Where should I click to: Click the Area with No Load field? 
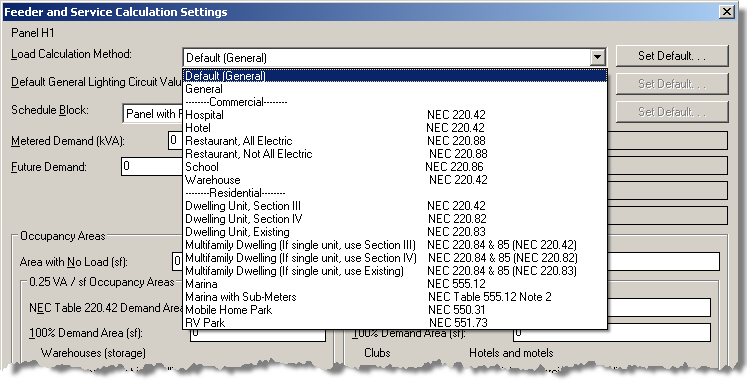click(178, 261)
